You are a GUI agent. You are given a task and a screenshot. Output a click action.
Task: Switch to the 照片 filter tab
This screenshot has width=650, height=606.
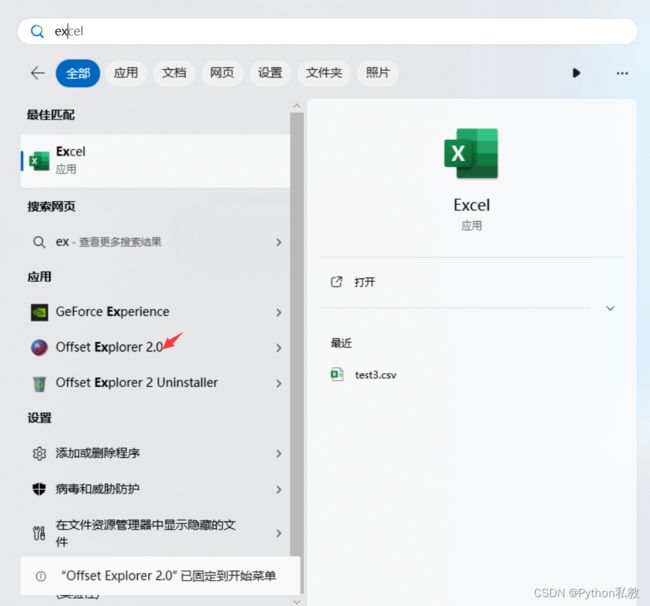click(378, 73)
